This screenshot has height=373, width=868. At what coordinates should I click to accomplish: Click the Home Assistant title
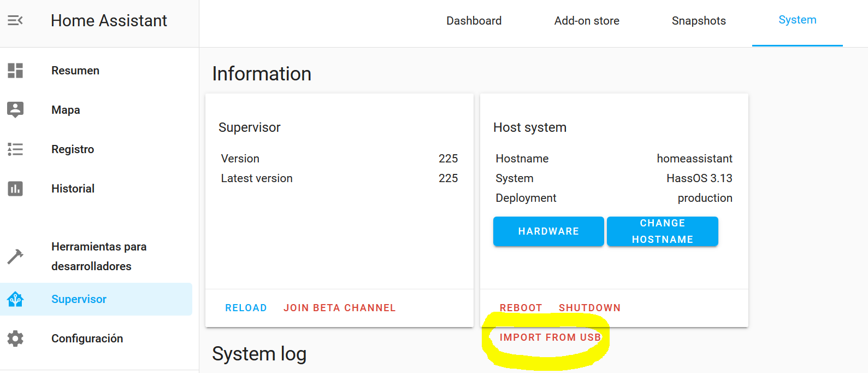click(x=109, y=21)
